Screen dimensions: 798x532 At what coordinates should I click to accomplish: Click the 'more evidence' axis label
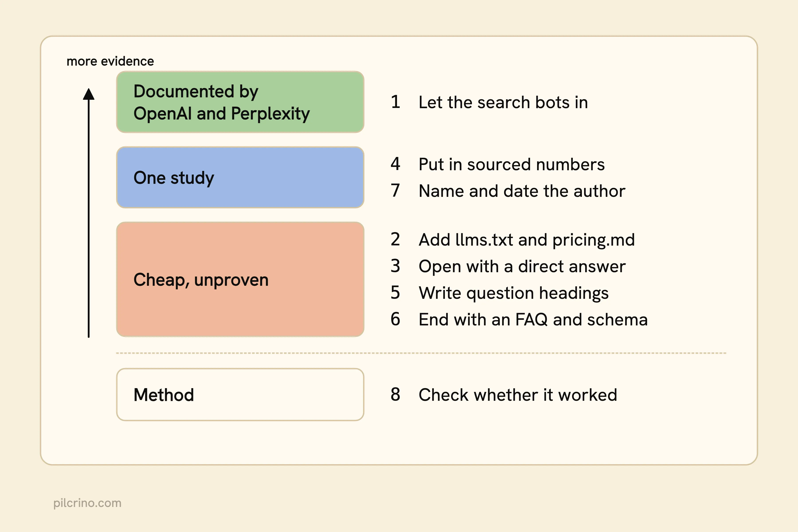point(110,61)
